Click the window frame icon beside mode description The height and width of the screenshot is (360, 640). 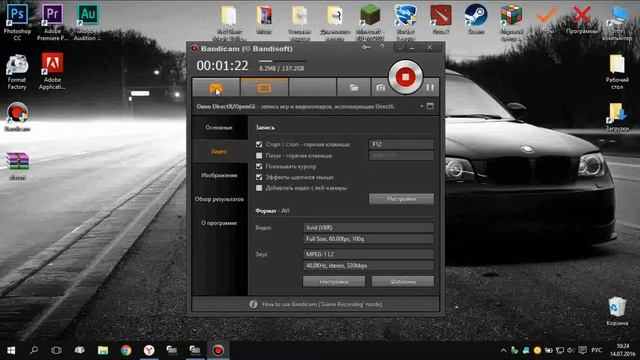[430, 106]
